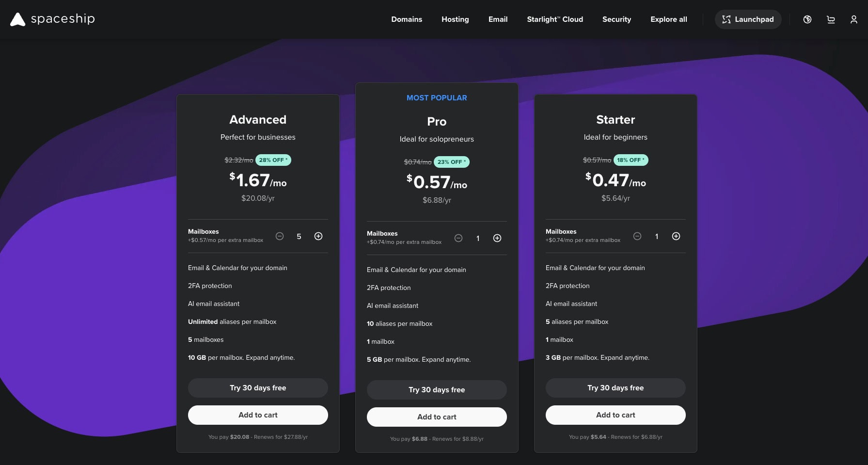The image size is (868, 465).
Task: Open the Launchpad button
Action: coord(748,19)
